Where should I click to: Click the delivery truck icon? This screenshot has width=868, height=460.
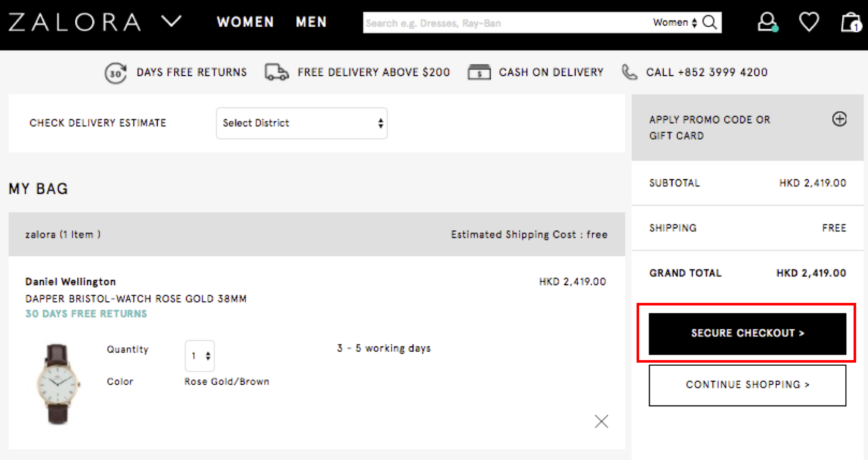(277, 72)
